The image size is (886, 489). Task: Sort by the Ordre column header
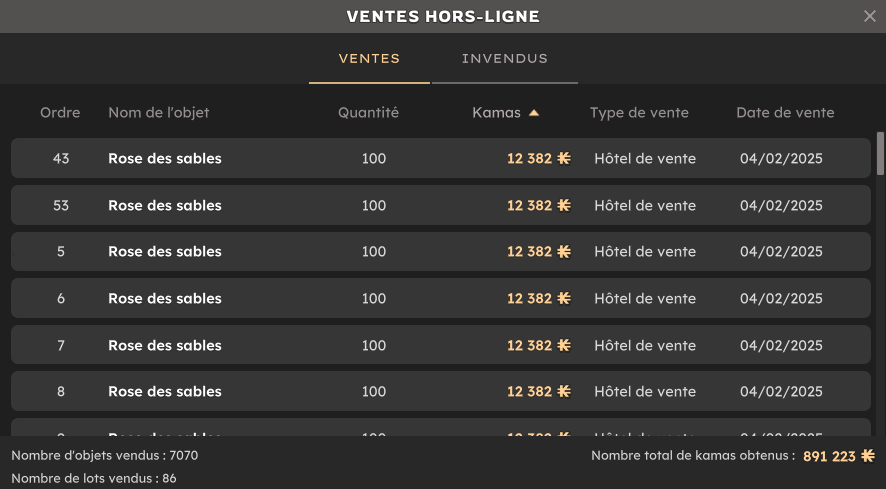click(x=60, y=113)
